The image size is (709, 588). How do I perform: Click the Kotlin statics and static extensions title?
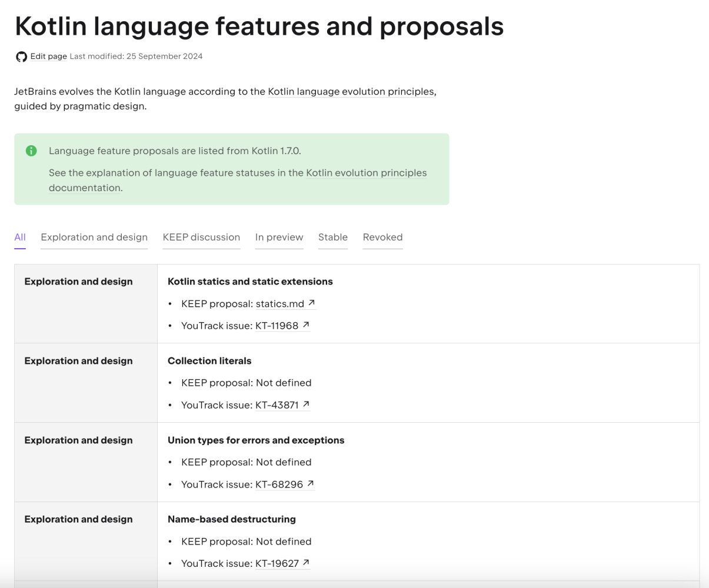(250, 282)
